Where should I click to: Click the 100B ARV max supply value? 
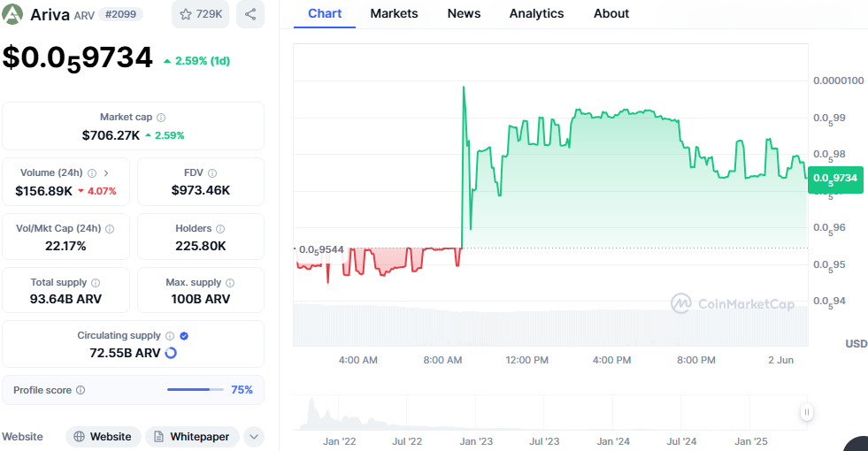point(200,300)
